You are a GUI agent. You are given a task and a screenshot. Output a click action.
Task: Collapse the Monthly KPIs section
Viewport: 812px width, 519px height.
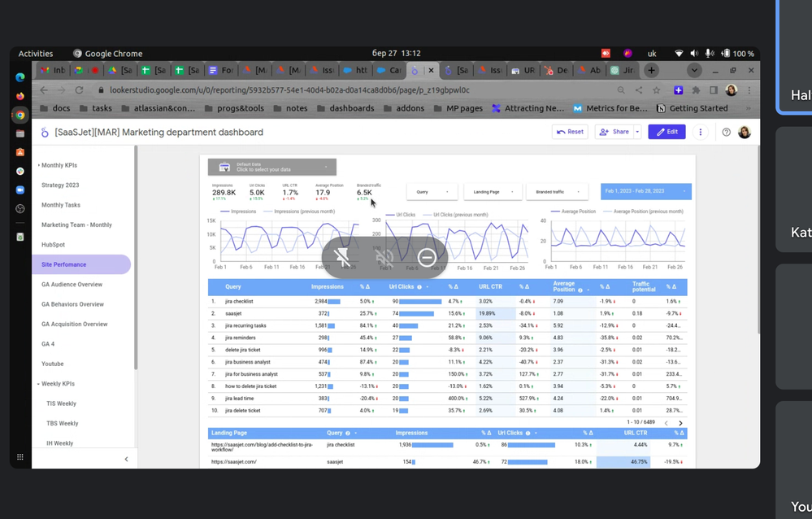(38, 165)
